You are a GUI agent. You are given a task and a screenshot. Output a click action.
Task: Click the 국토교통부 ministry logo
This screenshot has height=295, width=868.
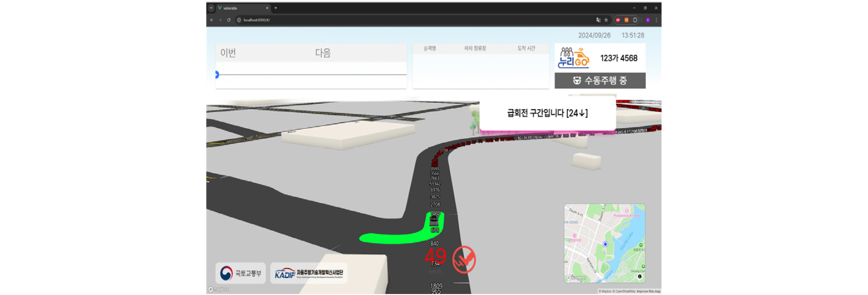[241, 273]
